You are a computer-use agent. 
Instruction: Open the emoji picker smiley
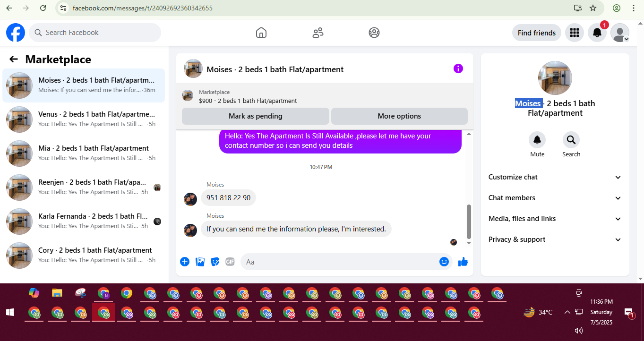[x=444, y=262]
